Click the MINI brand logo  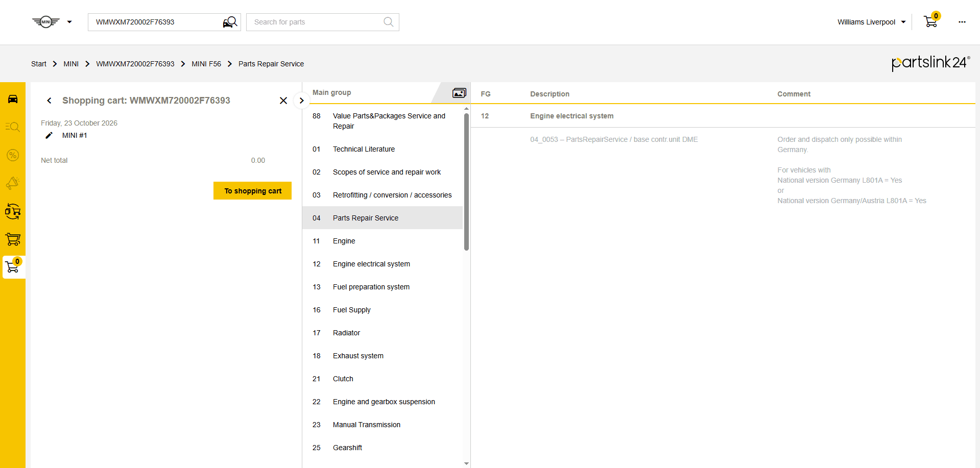pyautogui.click(x=46, y=22)
